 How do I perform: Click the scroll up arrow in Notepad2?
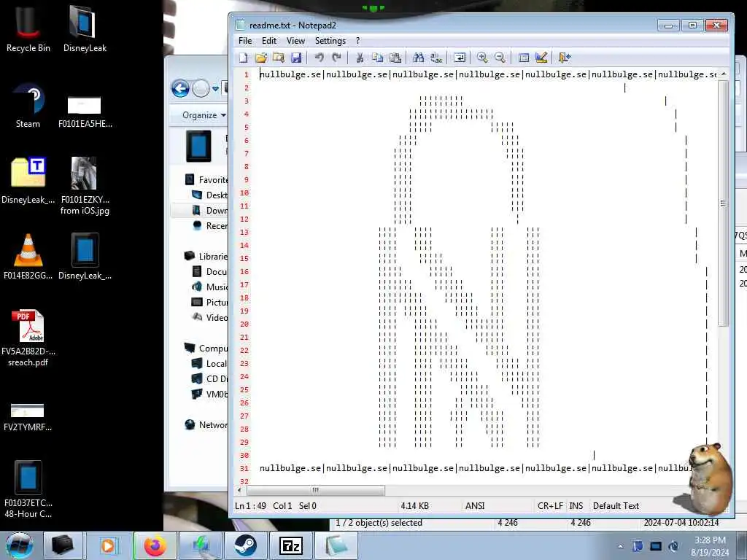point(723,74)
